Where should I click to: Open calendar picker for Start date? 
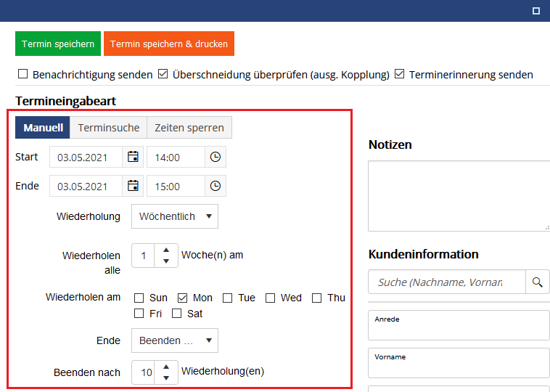133,157
